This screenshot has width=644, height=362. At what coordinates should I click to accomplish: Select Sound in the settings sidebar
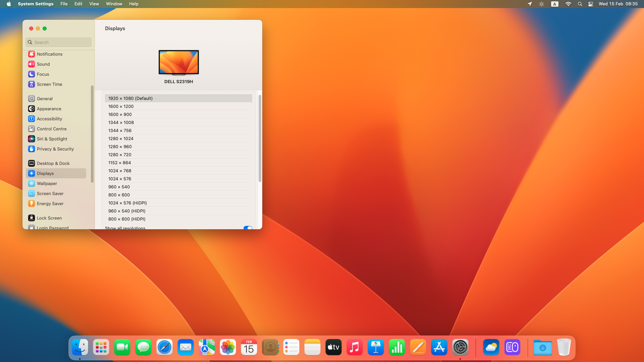43,64
